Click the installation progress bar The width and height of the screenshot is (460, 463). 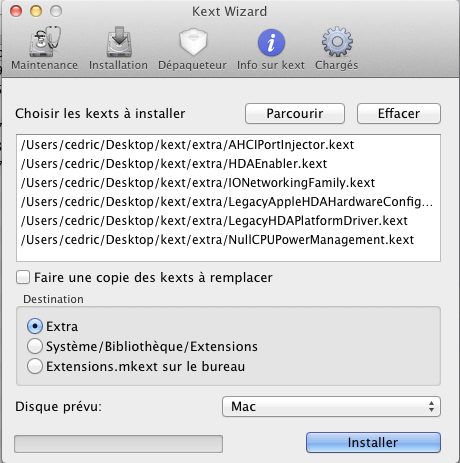(x=118, y=444)
